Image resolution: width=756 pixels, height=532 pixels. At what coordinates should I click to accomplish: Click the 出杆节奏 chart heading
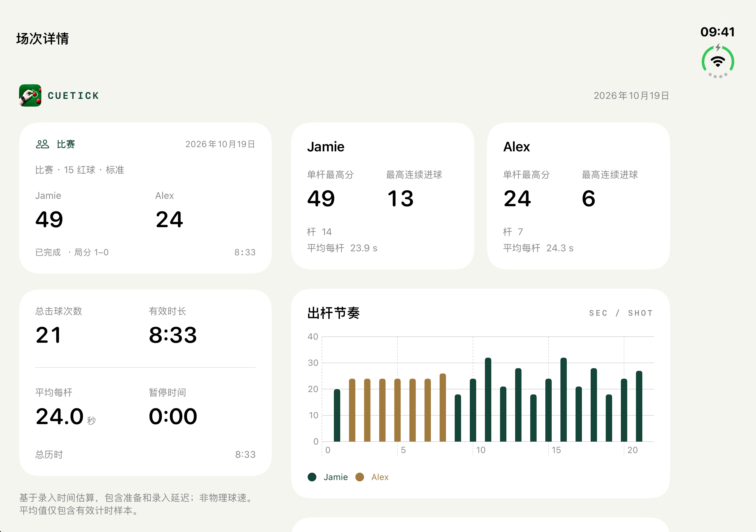(333, 313)
